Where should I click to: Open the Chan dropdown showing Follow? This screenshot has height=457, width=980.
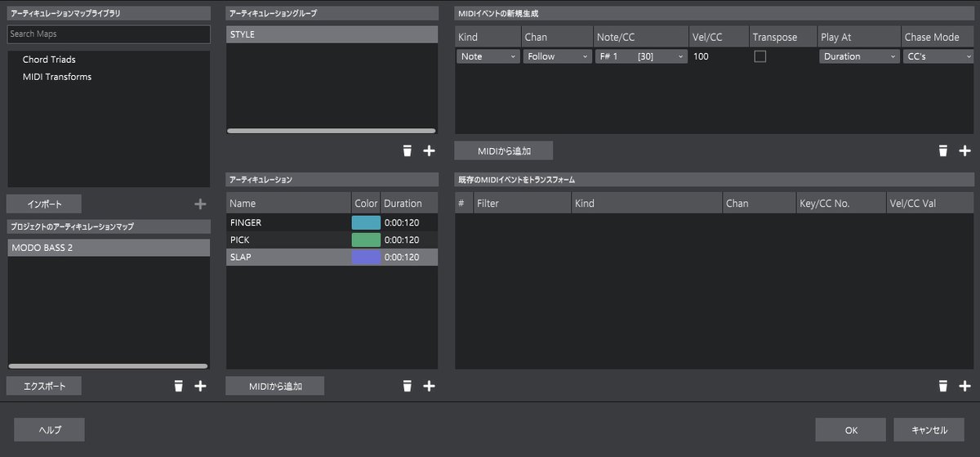tap(558, 56)
